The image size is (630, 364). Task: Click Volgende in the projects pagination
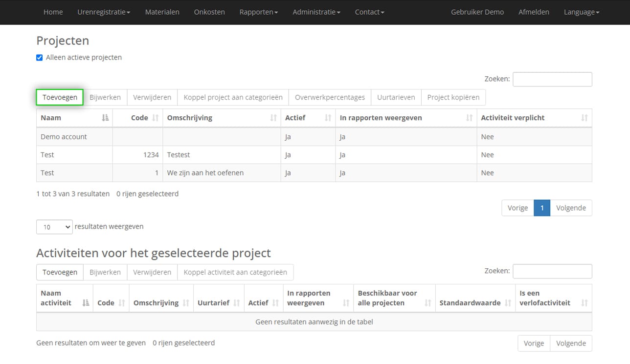(571, 208)
